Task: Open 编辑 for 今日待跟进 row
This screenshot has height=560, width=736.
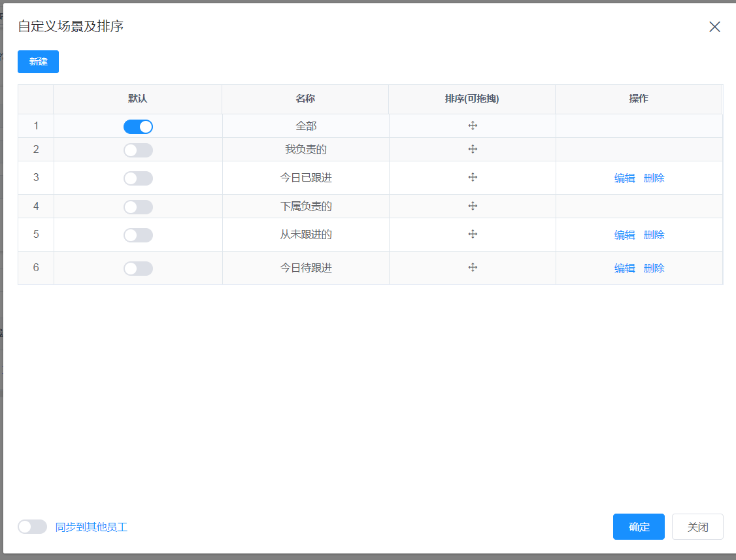Action: 624,268
